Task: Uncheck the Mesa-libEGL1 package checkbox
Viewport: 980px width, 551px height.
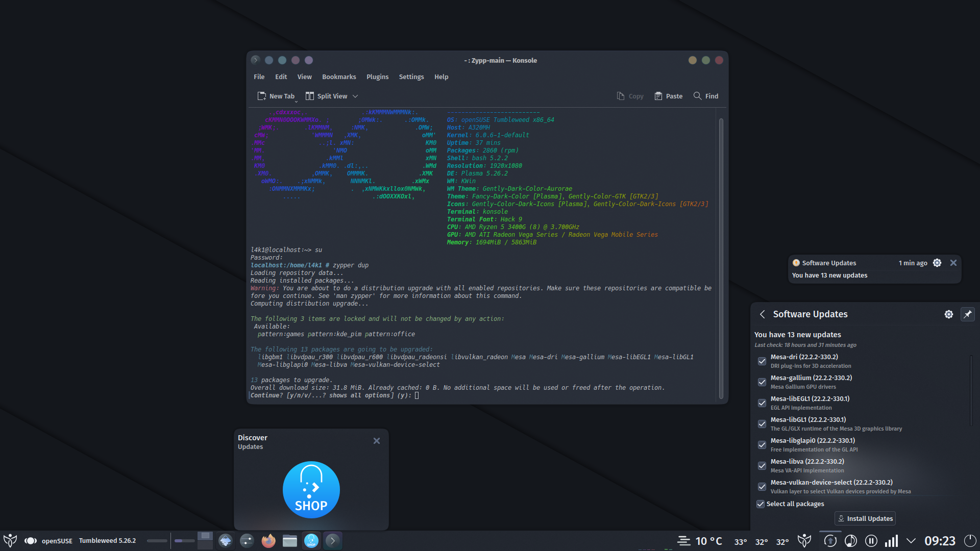Action: (762, 403)
